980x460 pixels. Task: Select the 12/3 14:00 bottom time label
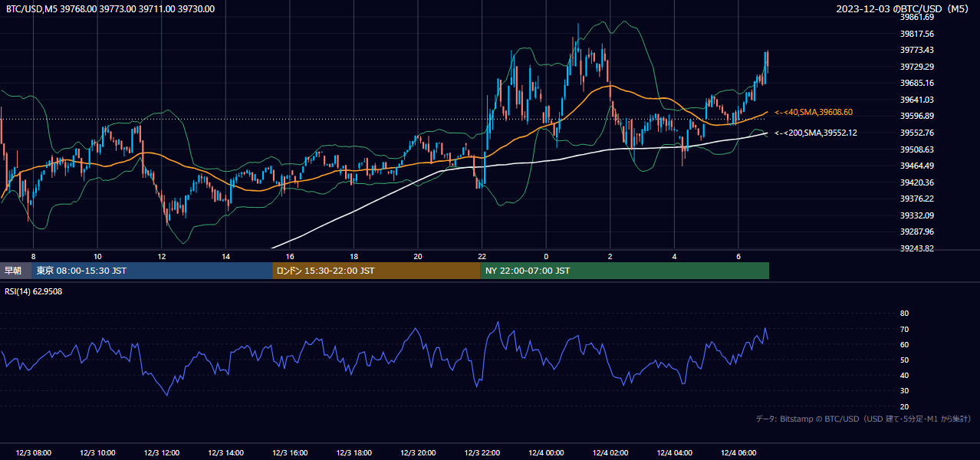pyautogui.click(x=226, y=453)
